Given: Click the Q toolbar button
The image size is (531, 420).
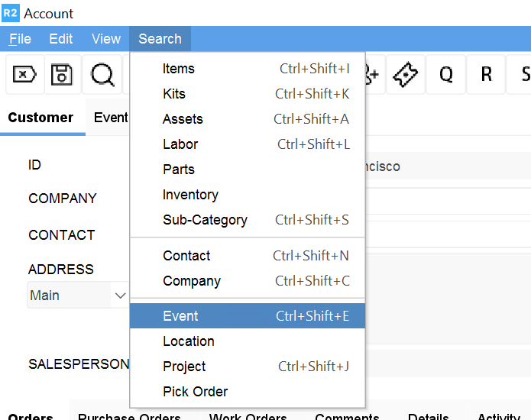Looking at the screenshot, I should tap(445, 74).
